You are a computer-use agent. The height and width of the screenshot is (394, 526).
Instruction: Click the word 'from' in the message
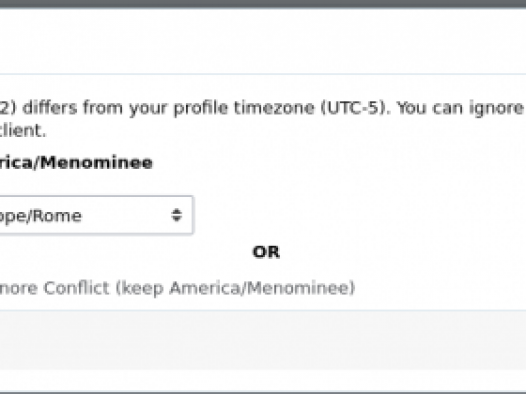(103, 108)
